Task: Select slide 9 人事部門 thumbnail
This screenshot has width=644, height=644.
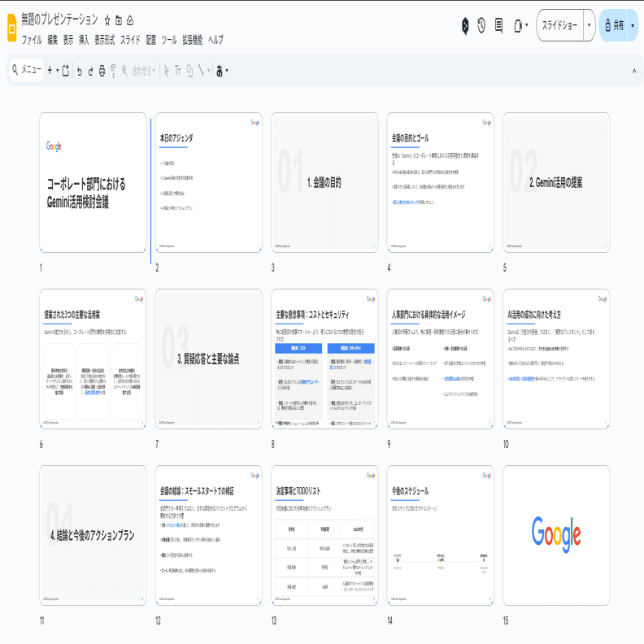Action: (x=440, y=359)
